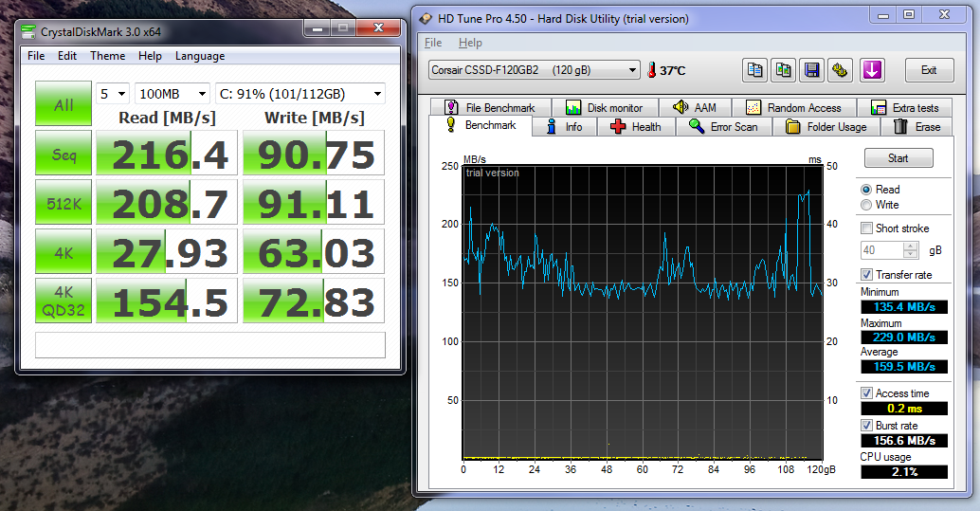Click the Burst rate 156.6 MB/s value
Image resolution: width=980 pixels, height=511 pixels.
point(904,440)
